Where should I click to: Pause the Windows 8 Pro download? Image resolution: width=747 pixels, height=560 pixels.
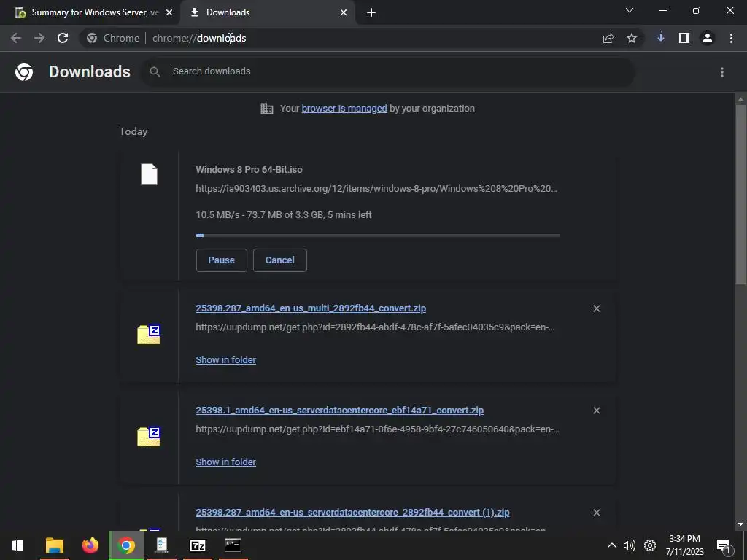click(x=222, y=260)
